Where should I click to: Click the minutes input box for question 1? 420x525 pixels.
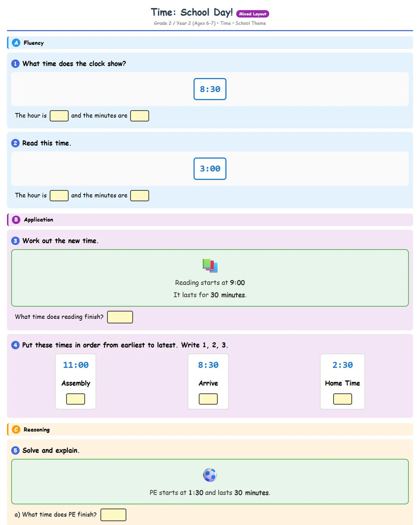[140, 116]
